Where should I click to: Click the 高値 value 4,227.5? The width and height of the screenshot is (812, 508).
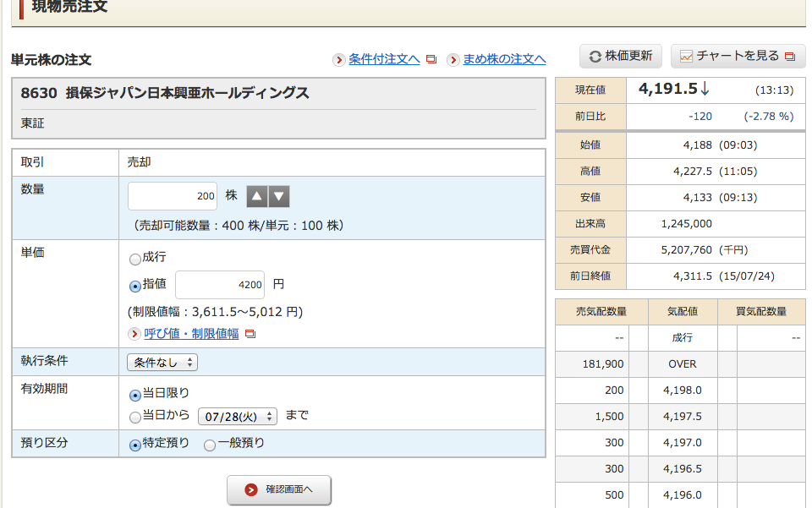pyautogui.click(x=693, y=172)
